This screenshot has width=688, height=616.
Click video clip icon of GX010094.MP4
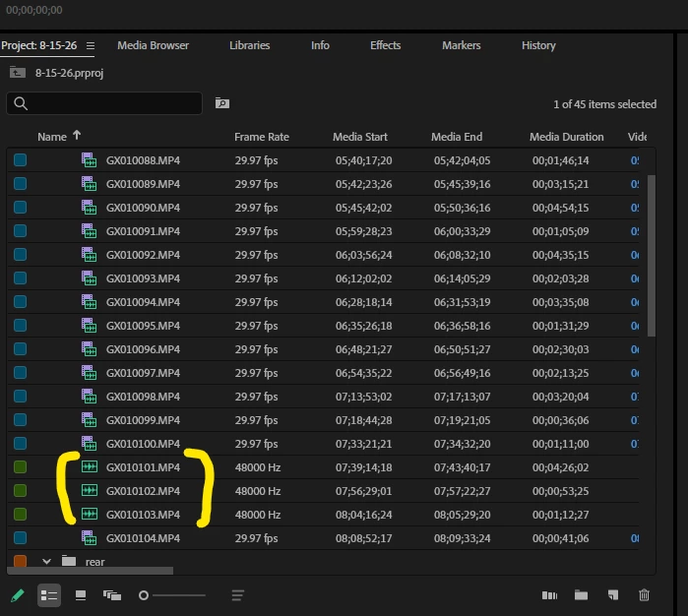pyautogui.click(x=89, y=302)
